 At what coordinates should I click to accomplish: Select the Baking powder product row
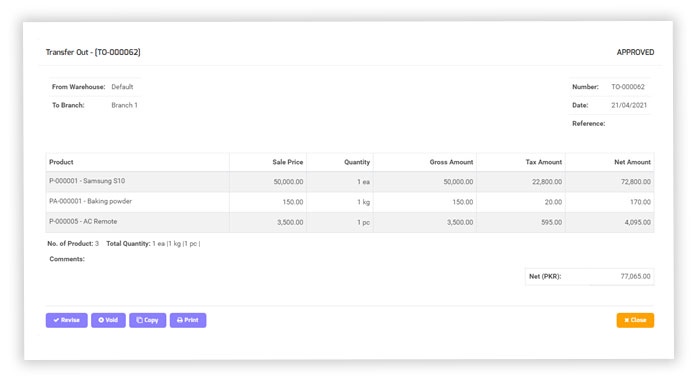tap(350, 202)
